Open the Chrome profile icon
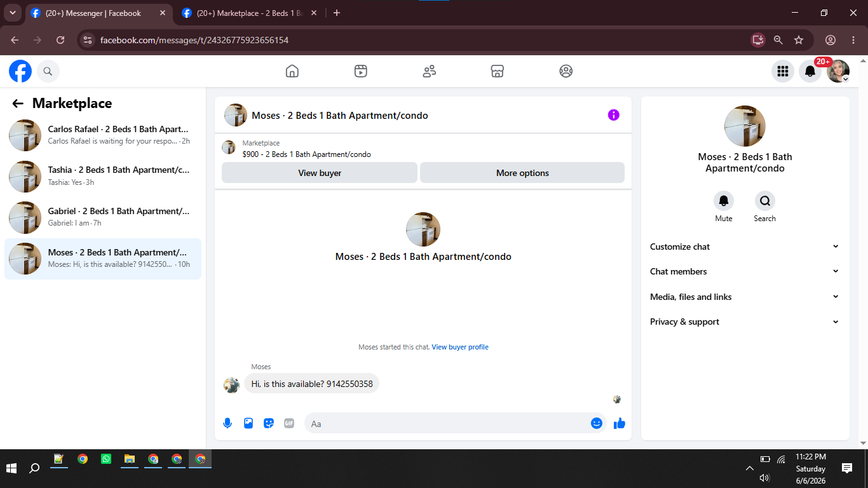 (831, 40)
